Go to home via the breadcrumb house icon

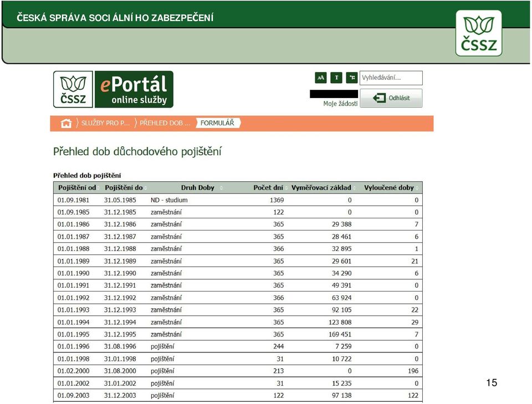pos(66,123)
